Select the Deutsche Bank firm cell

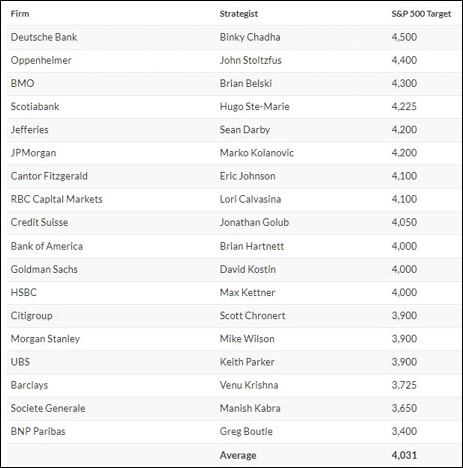[44, 37]
